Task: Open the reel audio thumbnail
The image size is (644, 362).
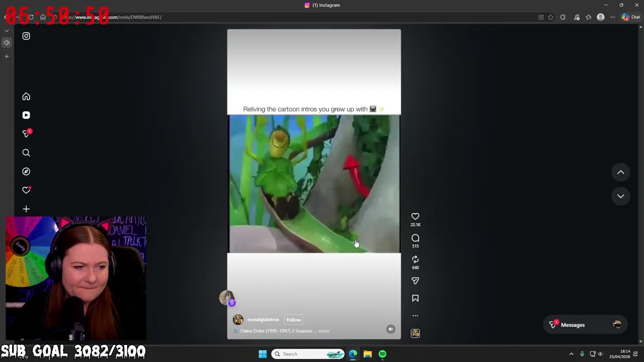Action: (415, 333)
